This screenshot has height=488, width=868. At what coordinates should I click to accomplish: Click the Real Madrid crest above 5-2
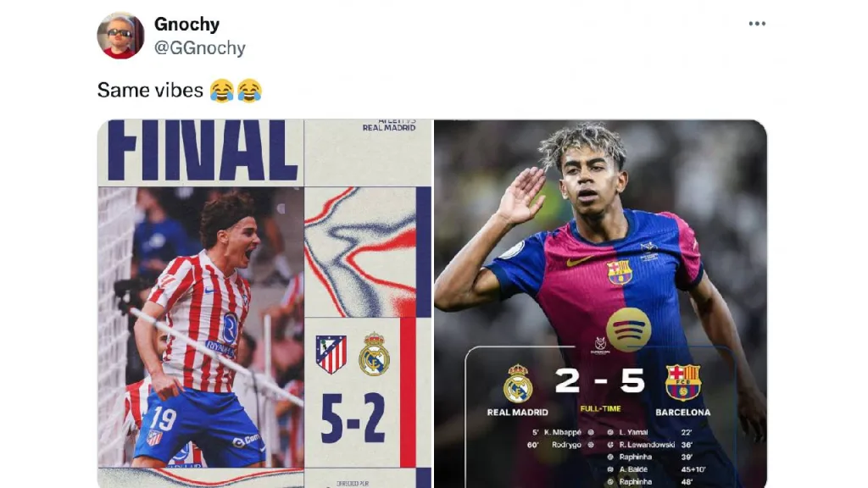(374, 354)
